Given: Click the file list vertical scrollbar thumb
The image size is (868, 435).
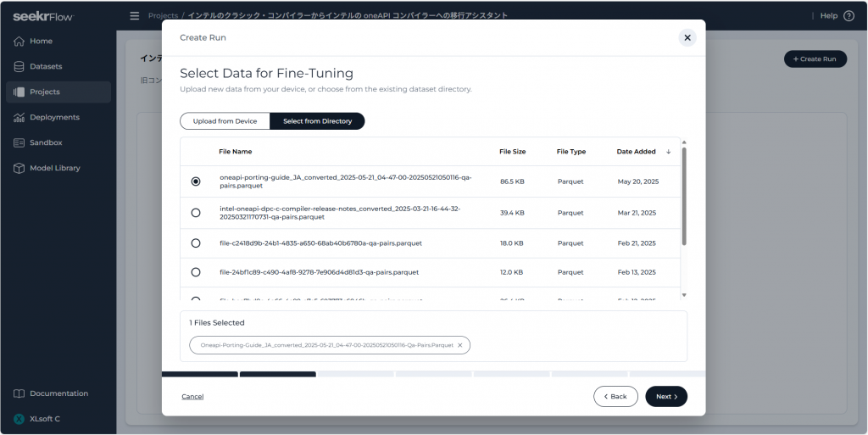Looking at the screenshot, I should coord(684,196).
